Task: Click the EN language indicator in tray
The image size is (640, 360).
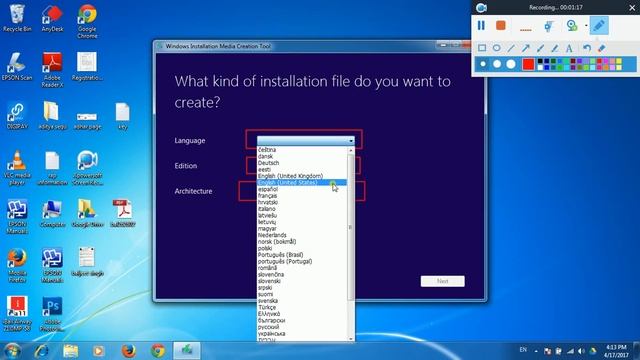Action: [x=523, y=350]
